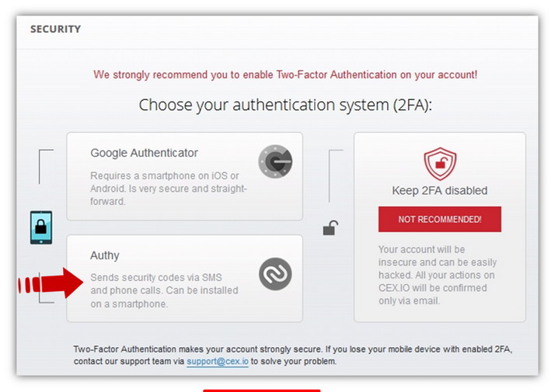Screen dimensions: 551x392
Task: Click the Authy logo icon
Action: pyautogui.click(x=275, y=274)
